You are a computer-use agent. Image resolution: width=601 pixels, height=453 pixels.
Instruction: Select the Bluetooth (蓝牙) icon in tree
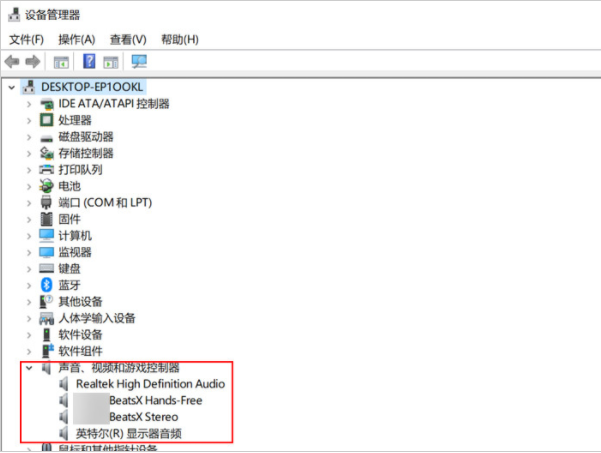[x=46, y=285]
